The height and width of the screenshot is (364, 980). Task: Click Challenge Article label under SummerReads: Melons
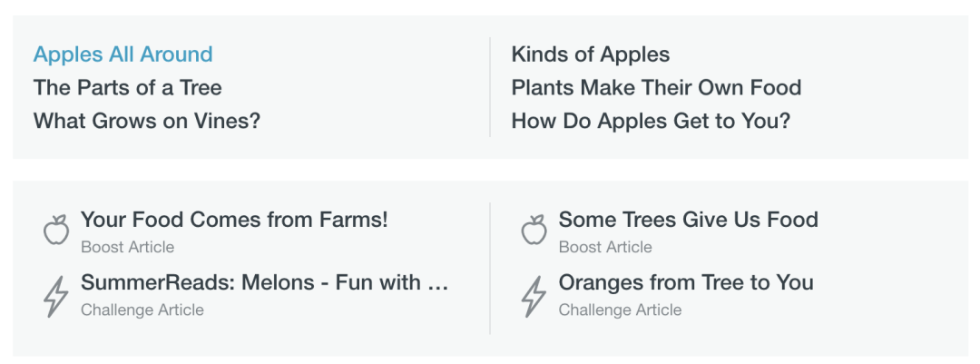(x=142, y=310)
